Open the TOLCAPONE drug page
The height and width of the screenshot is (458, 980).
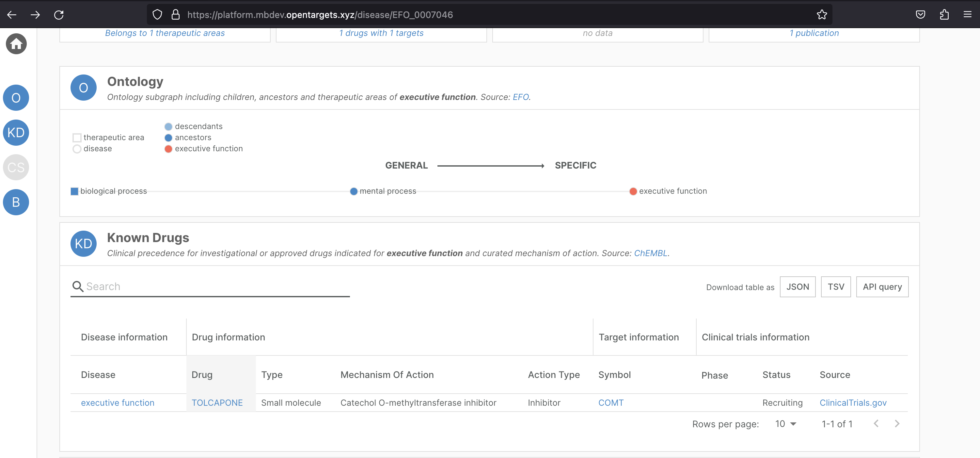point(217,402)
